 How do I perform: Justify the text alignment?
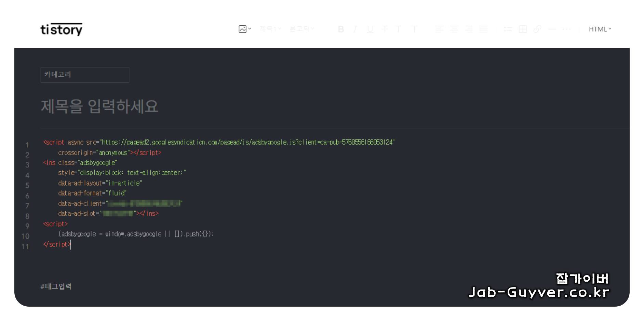coord(483,29)
